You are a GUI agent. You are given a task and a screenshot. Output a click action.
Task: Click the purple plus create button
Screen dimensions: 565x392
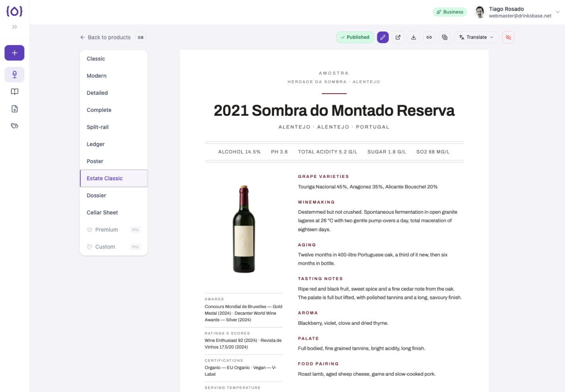[14, 53]
